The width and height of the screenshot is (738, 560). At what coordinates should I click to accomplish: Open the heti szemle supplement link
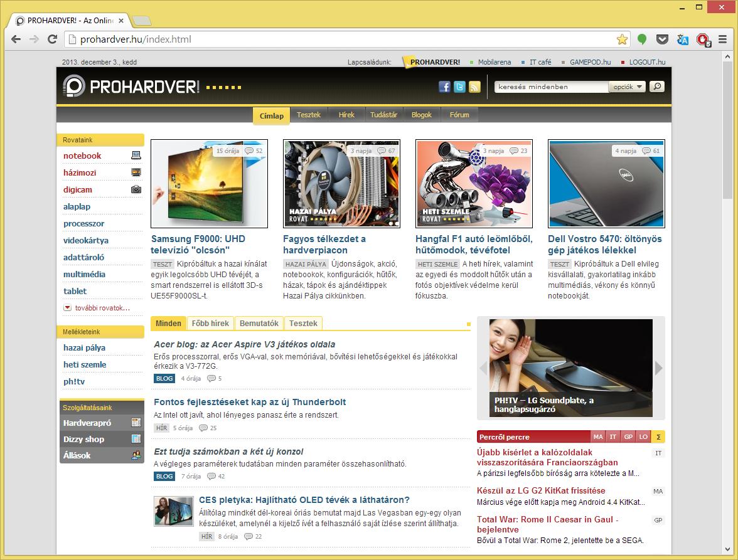(x=85, y=365)
